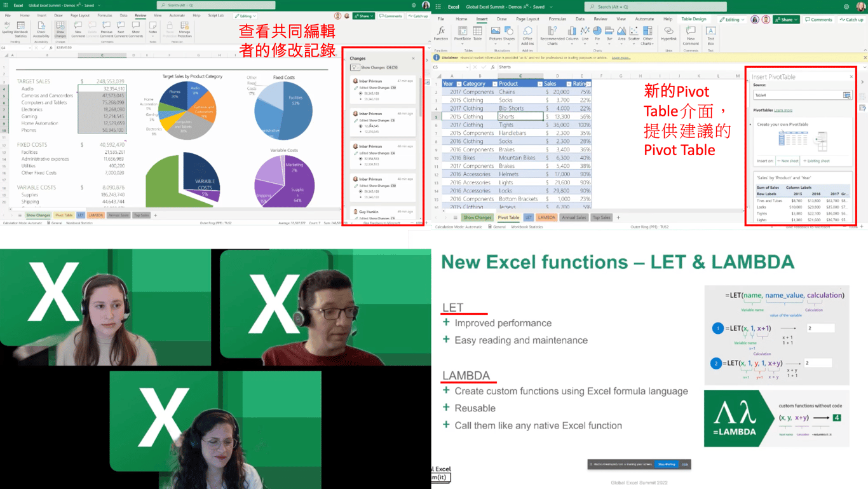Image resolution: width=868 pixels, height=489 pixels.
Task: Switch to LAMBDA sheet in right Excel
Action: pyautogui.click(x=546, y=217)
